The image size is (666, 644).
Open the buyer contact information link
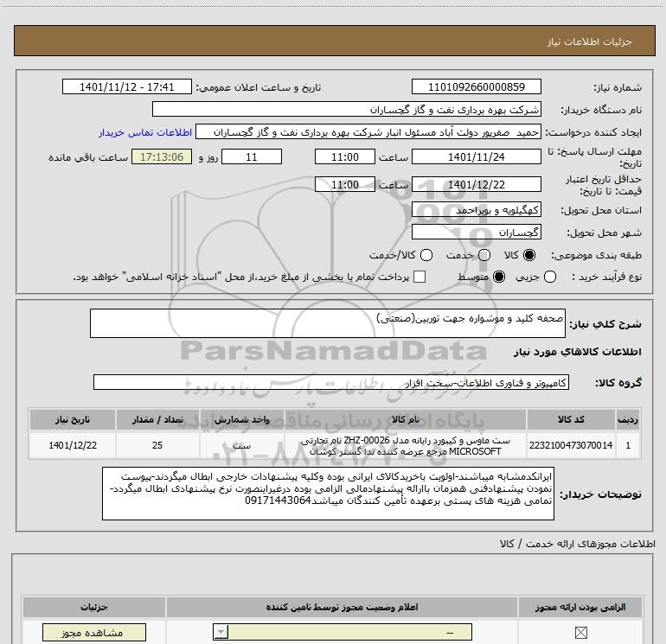[x=145, y=132]
